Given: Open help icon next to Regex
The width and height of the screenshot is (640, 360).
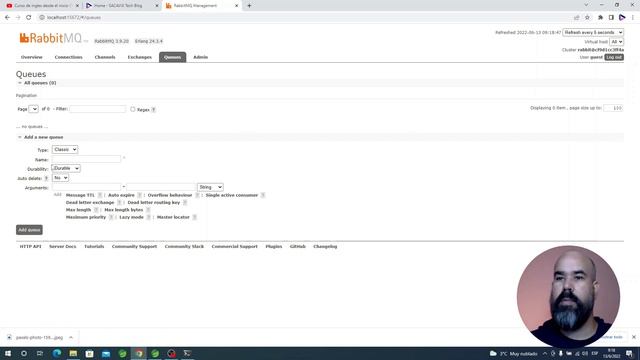Looking at the screenshot, I should [x=153, y=110].
